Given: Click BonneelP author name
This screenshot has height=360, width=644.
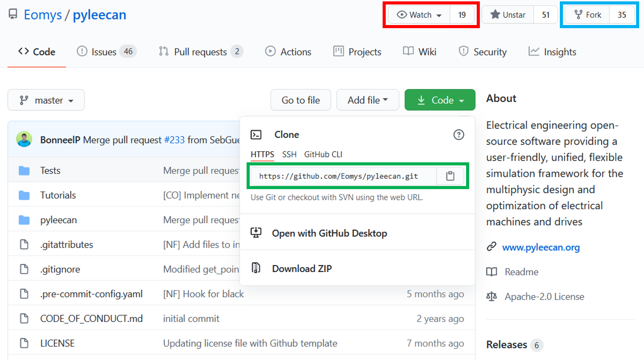Looking at the screenshot, I should (x=60, y=140).
